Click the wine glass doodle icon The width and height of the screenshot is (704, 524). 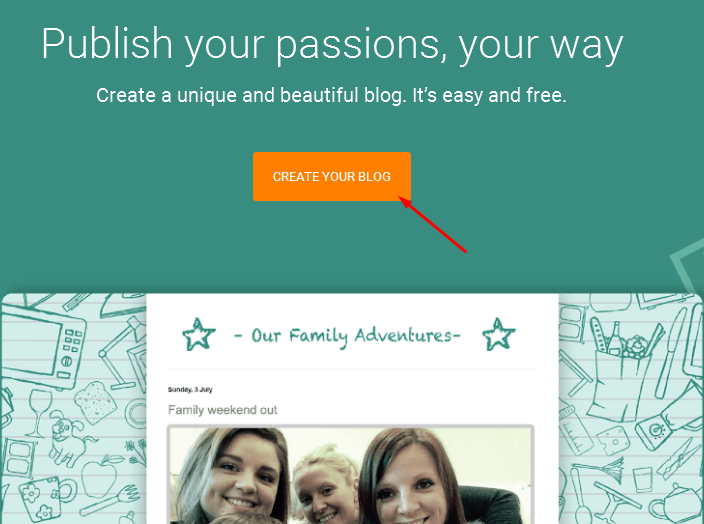click(x=40, y=413)
